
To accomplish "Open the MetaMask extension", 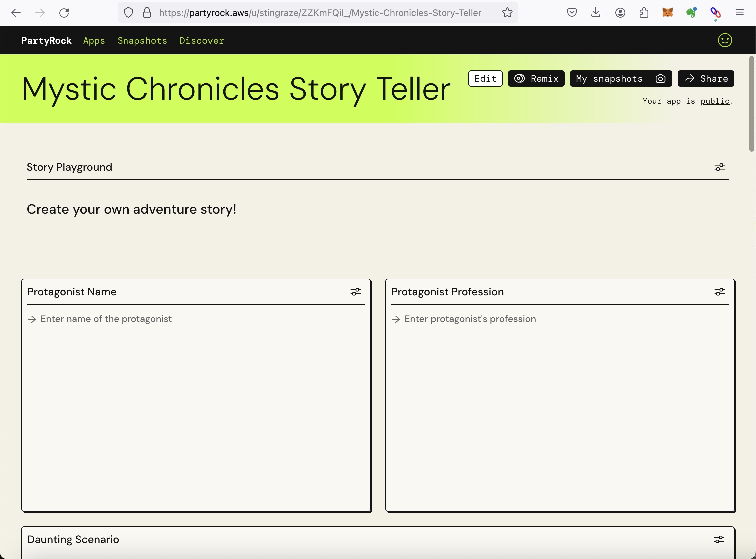I will [x=667, y=13].
